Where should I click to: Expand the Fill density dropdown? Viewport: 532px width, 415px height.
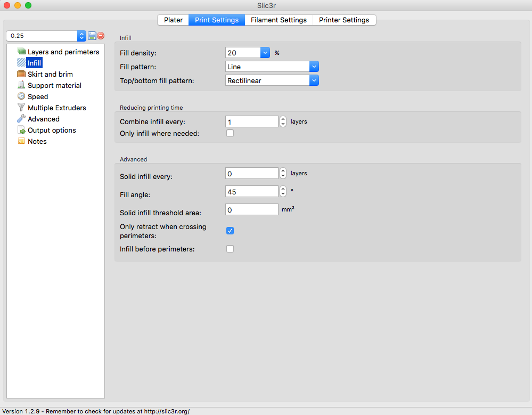coord(265,53)
